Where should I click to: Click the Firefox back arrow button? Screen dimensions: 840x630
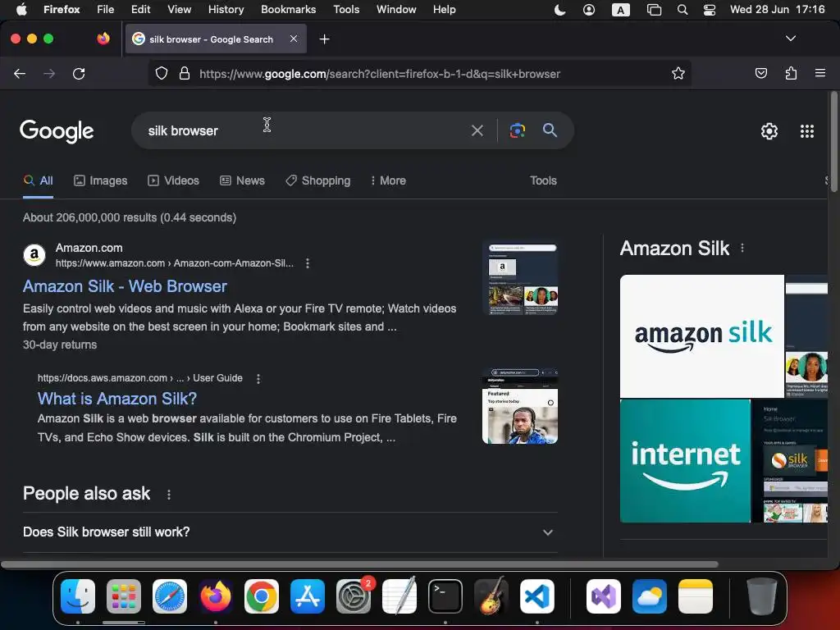[20, 73]
